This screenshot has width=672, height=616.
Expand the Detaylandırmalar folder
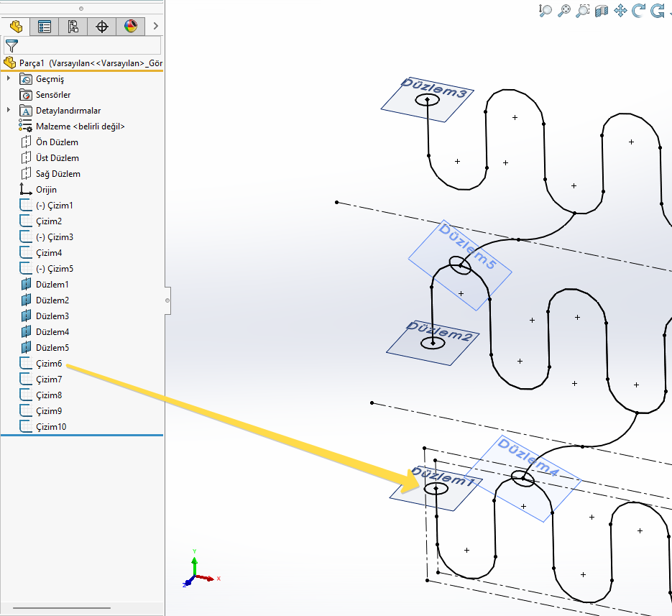click(9, 111)
